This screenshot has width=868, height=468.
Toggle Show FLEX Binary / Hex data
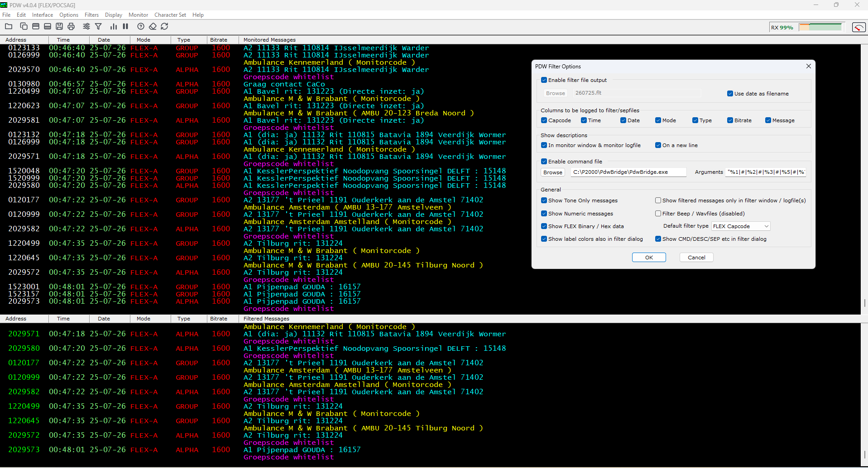point(544,226)
